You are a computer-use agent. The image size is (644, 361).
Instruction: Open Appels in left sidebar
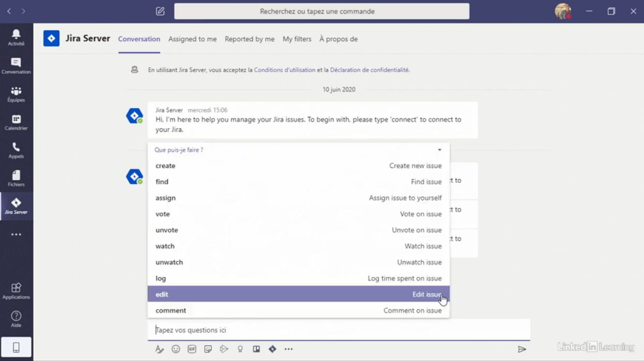point(16,150)
